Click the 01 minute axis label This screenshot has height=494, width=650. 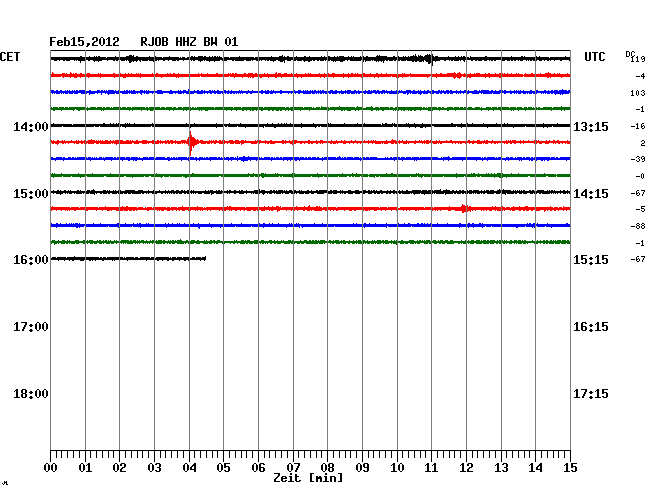(85, 468)
